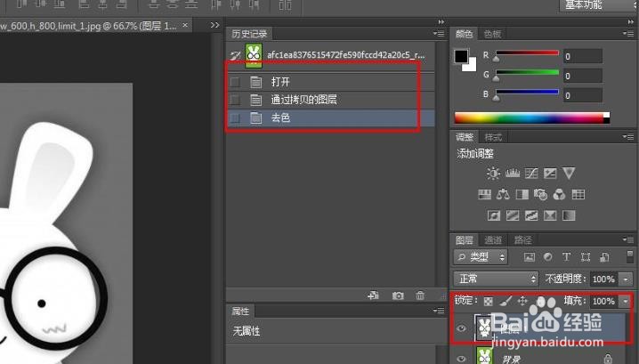
Task: Add a Photo Filter adjustment (camera icon)
Action: pos(540,194)
